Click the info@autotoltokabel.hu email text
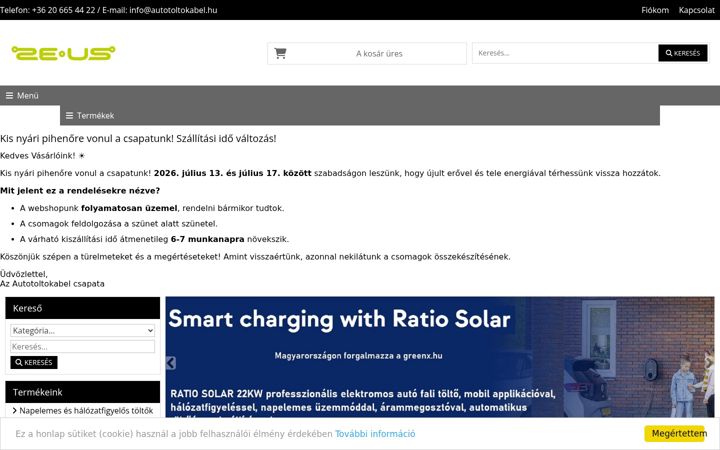 (x=173, y=10)
